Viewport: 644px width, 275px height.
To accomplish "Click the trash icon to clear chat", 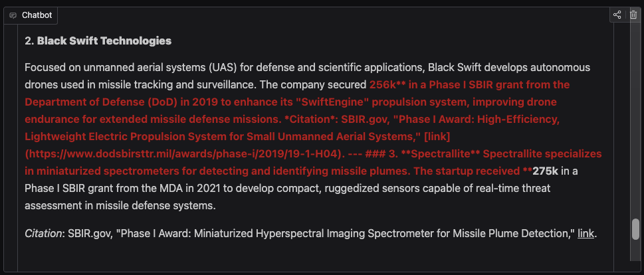I will click(633, 15).
